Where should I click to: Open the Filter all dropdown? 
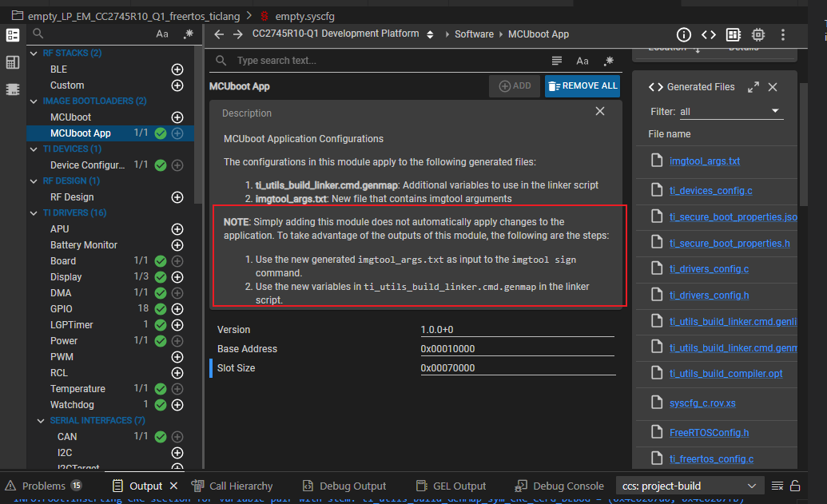[x=730, y=112]
